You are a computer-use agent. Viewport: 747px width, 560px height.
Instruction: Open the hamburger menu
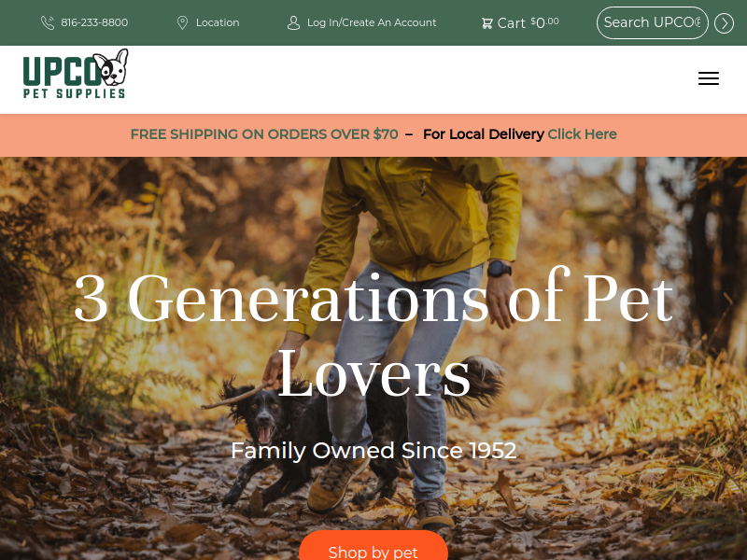point(709,78)
